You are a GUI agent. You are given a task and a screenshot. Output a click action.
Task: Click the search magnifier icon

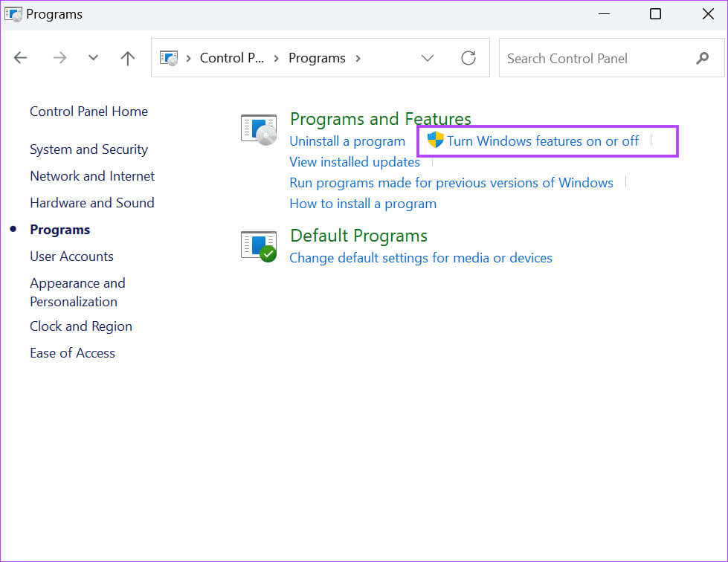(x=703, y=58)
